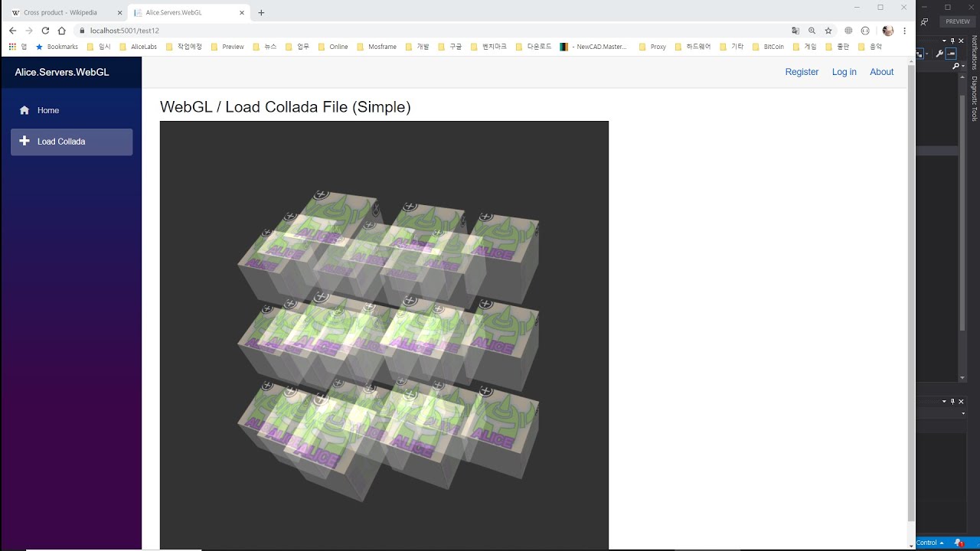Click the wrench icon in Visual Studio panel
Screen dimensions: 980x551
pyautogui.click(x=939, y=54)
